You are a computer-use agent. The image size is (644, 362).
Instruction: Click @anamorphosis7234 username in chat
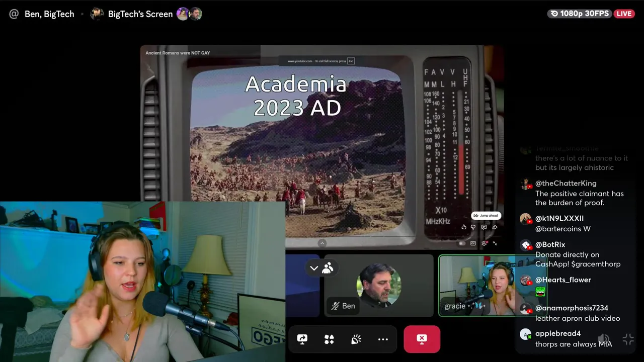click(572, 308)
